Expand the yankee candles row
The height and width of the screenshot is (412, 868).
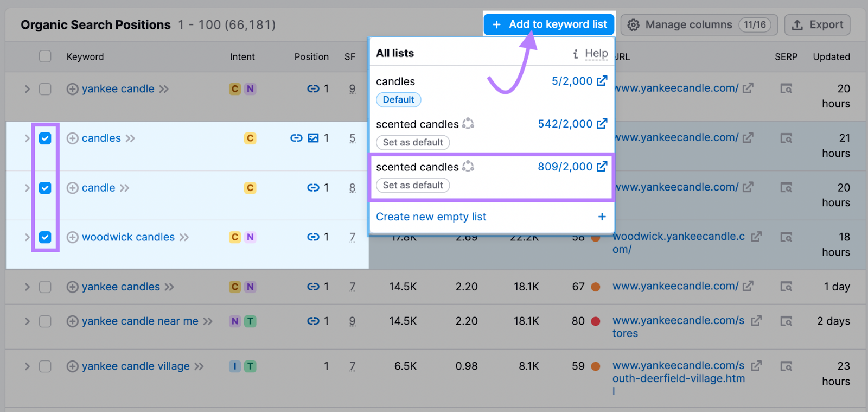[27, 287]
